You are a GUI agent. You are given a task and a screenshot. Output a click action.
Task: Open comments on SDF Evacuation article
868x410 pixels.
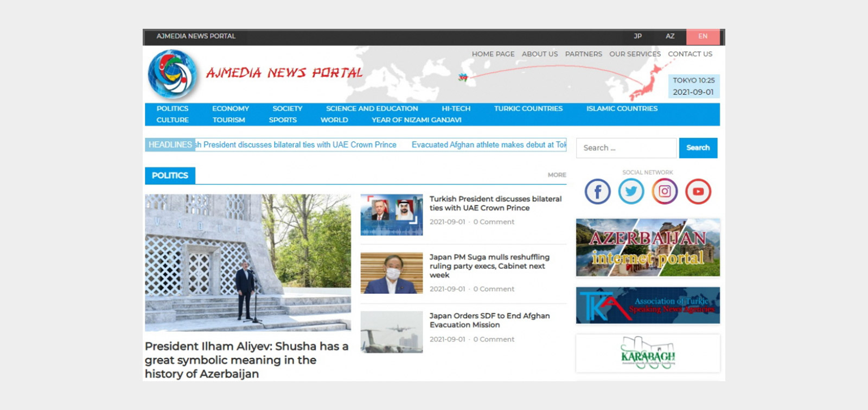[x=494, y=339]
